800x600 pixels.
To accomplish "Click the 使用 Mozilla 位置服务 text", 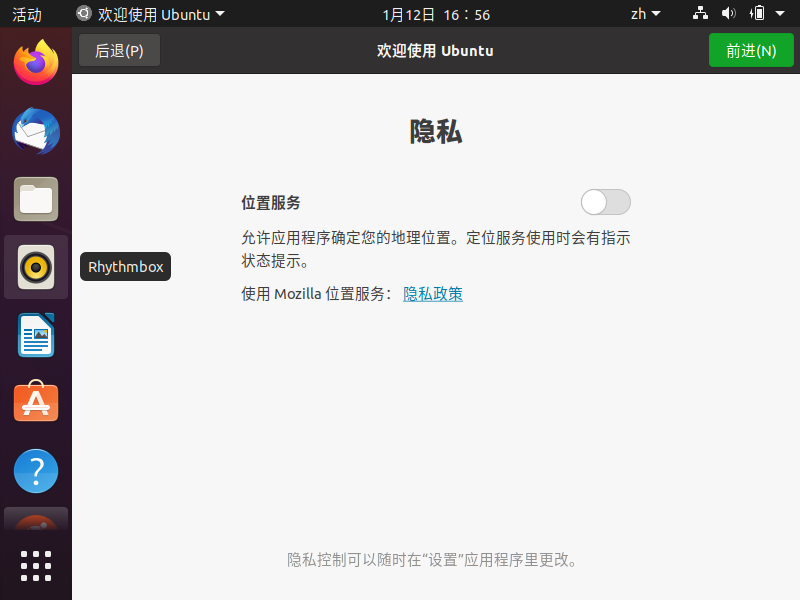I will pos(316,294).
